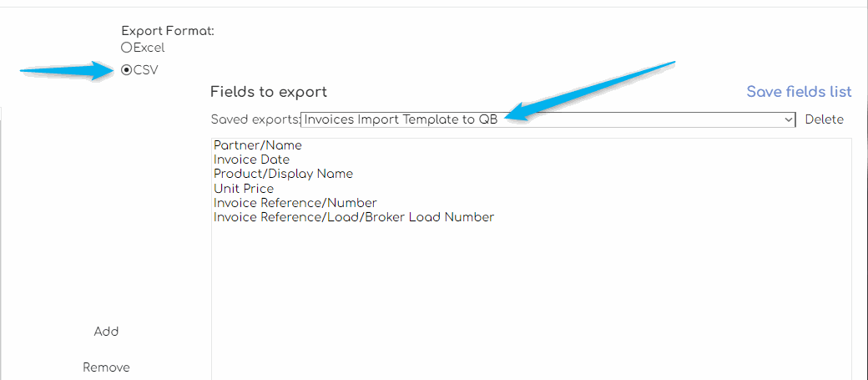Image resolution: width=868 pixels, height=380 pixels.
Task: Open the Saved exports dropdown
Action: tap(547, 119)
